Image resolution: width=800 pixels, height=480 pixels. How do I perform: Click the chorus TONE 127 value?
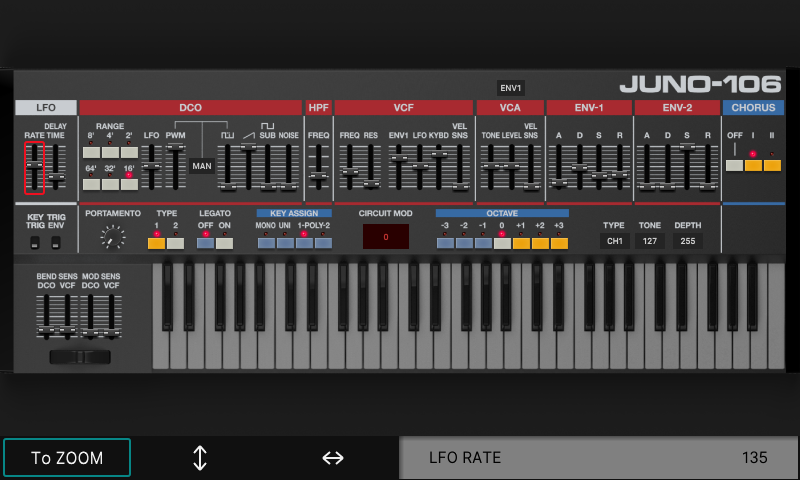pyautogui.click(x=649, y=241)
